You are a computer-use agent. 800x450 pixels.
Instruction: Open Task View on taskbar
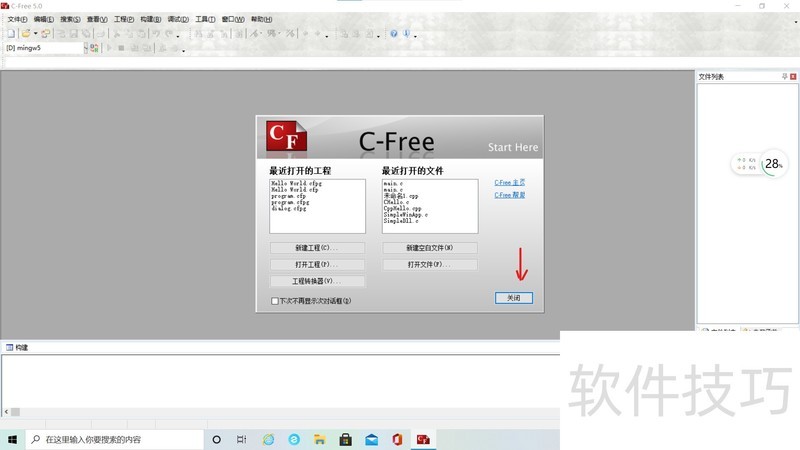pyautogui.click(x=242, y=439)
